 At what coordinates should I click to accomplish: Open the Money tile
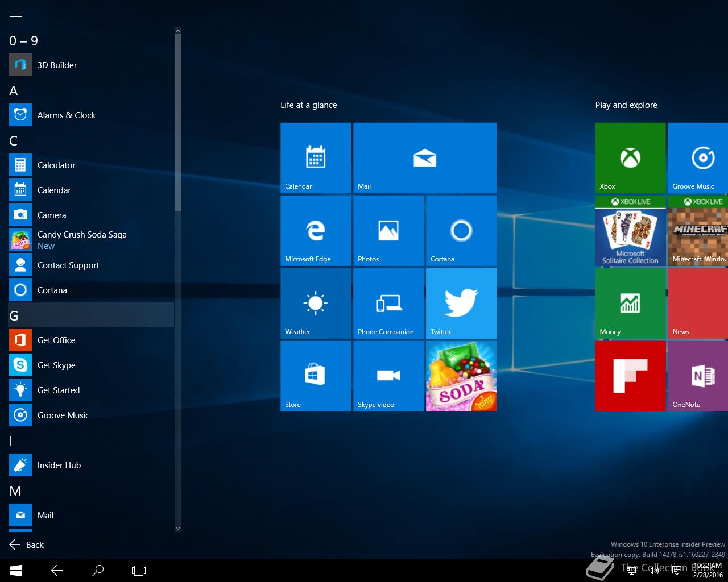coord(630,304)
